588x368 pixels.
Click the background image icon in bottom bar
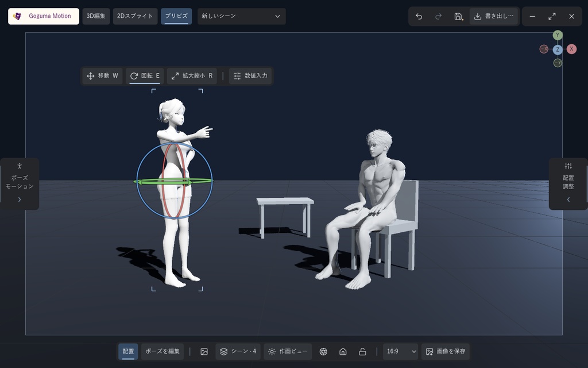pos(204,351)
